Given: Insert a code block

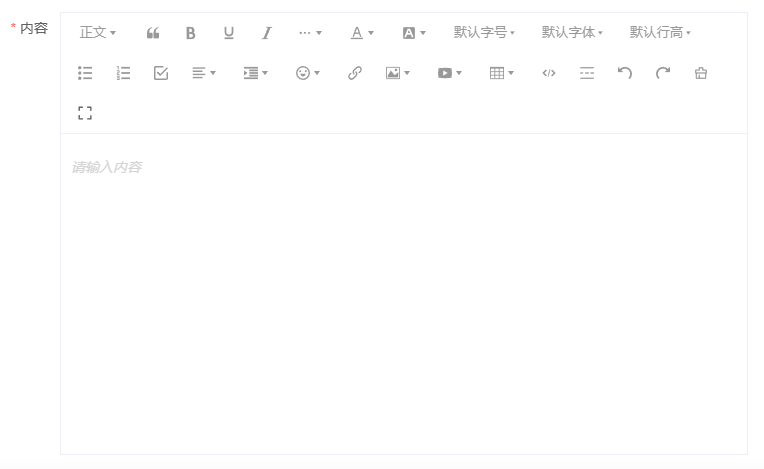Looking at the screenshot, I should 549,73.
